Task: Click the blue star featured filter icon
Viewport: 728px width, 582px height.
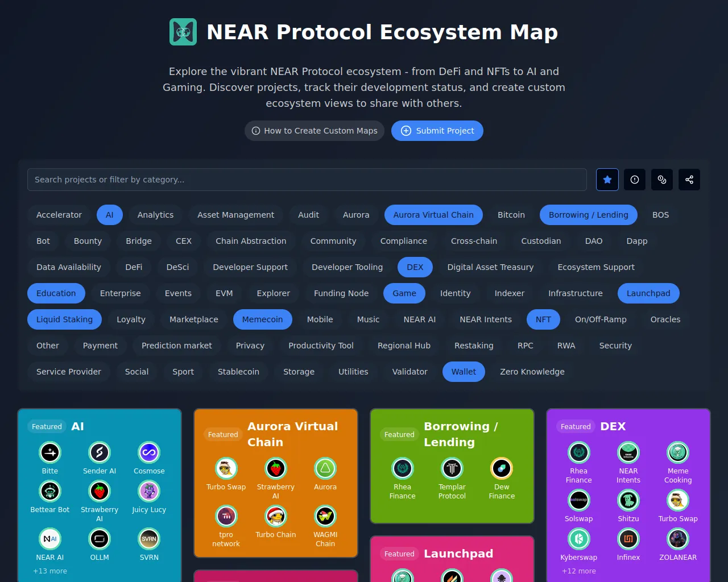Action: (607, 180)
